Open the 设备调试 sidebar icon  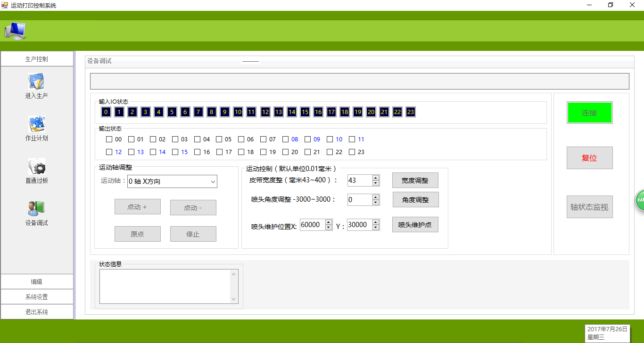[x=36, y=209]
